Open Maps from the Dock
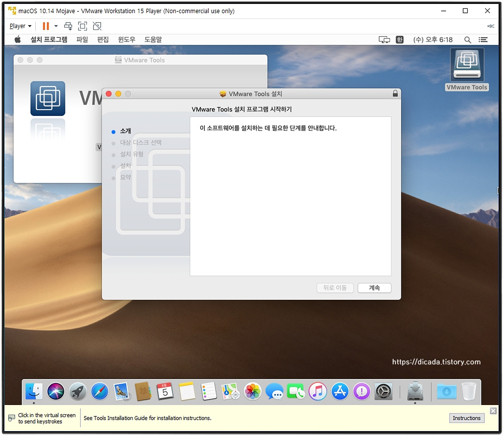This screenshot has width=504, height=436. (231, 391)
